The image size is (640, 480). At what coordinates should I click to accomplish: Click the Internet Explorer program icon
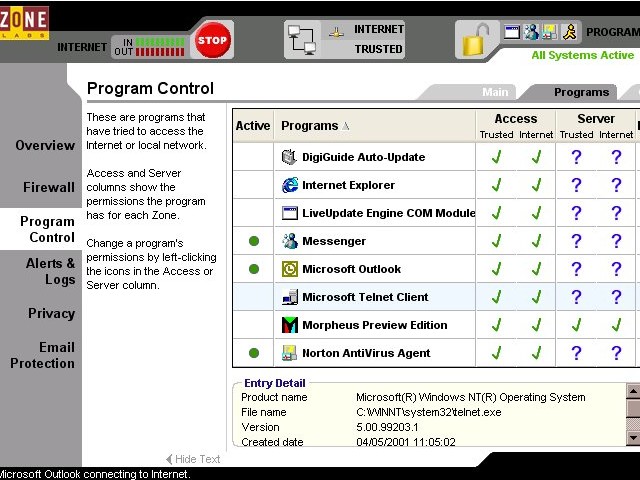pos(289,185)
